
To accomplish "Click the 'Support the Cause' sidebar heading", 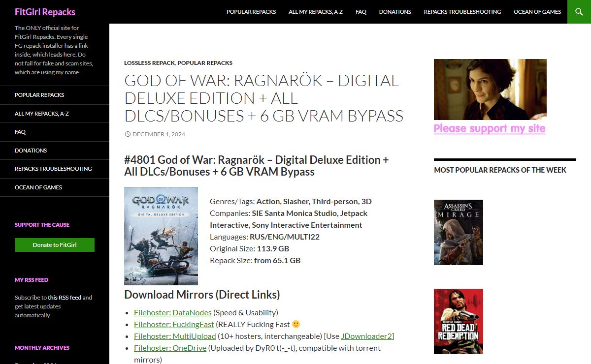I will (42, 225).
